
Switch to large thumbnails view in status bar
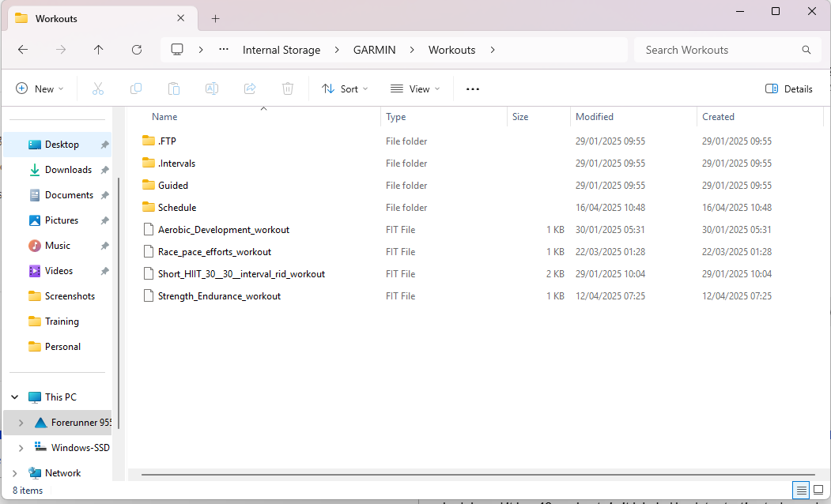click(x=818, y=491)
